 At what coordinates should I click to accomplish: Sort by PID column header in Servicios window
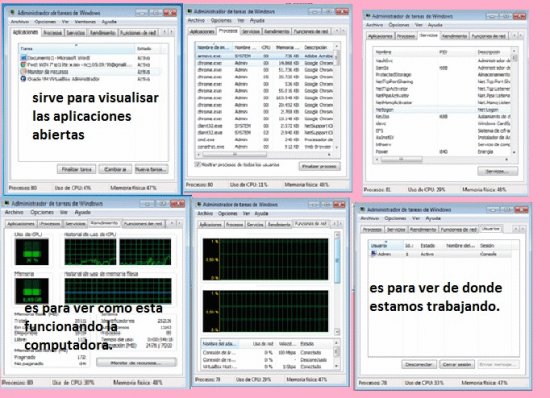pyautogui.click(x=456, y=52)
